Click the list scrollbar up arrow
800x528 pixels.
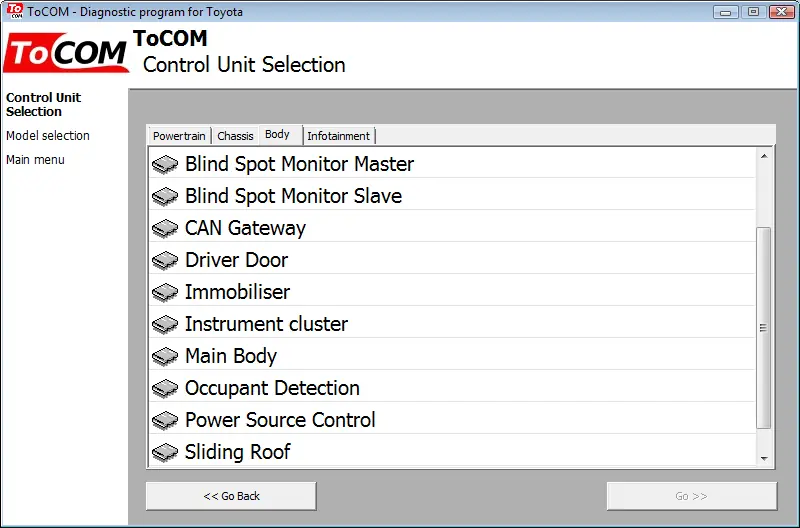(764, 156)
